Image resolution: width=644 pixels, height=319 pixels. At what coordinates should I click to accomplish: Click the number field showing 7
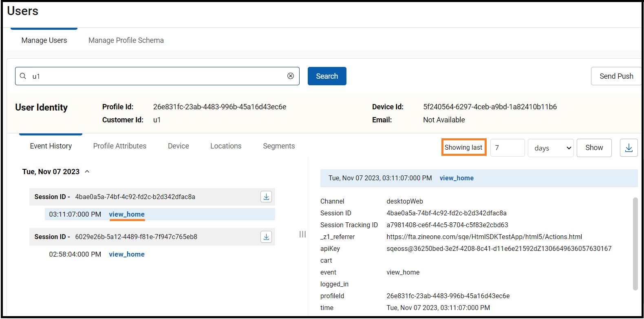click(x=507, y=148)
